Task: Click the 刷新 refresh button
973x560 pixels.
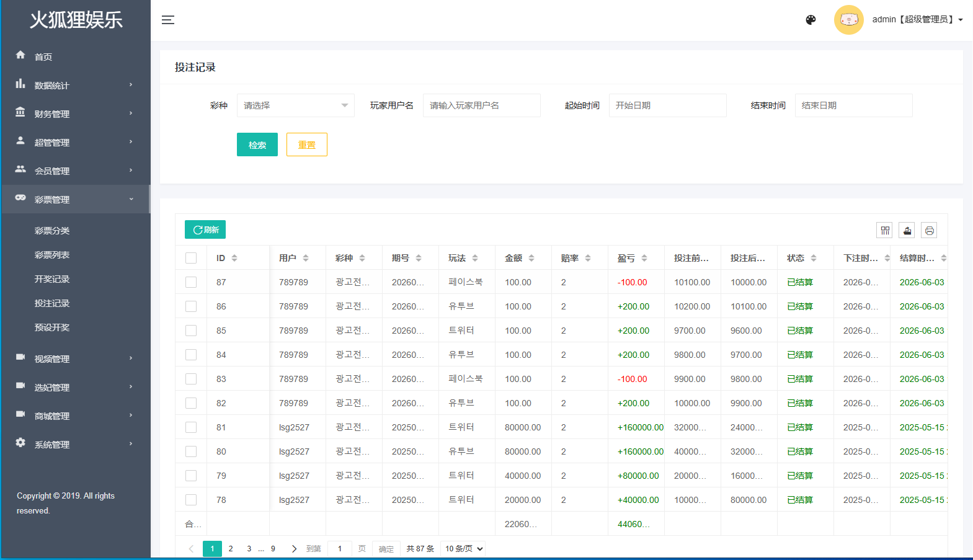Action: pyautogui.click(x=205, y=229)
